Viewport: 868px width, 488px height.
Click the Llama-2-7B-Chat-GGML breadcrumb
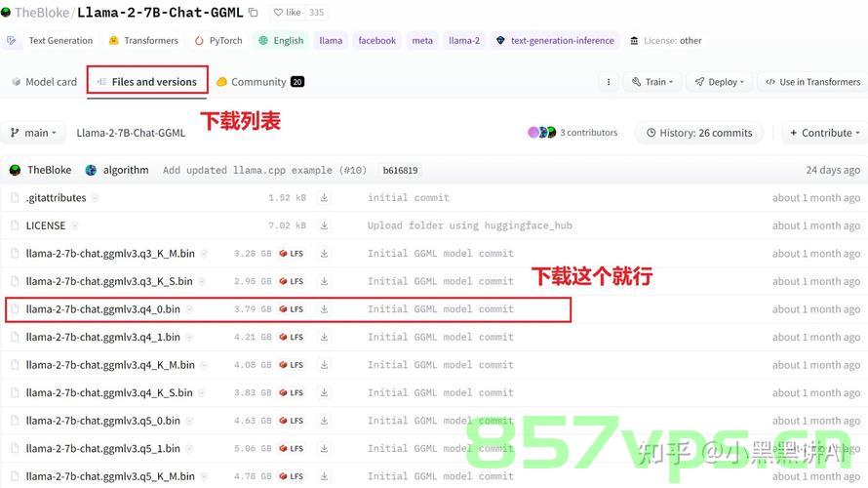(131, 133)
